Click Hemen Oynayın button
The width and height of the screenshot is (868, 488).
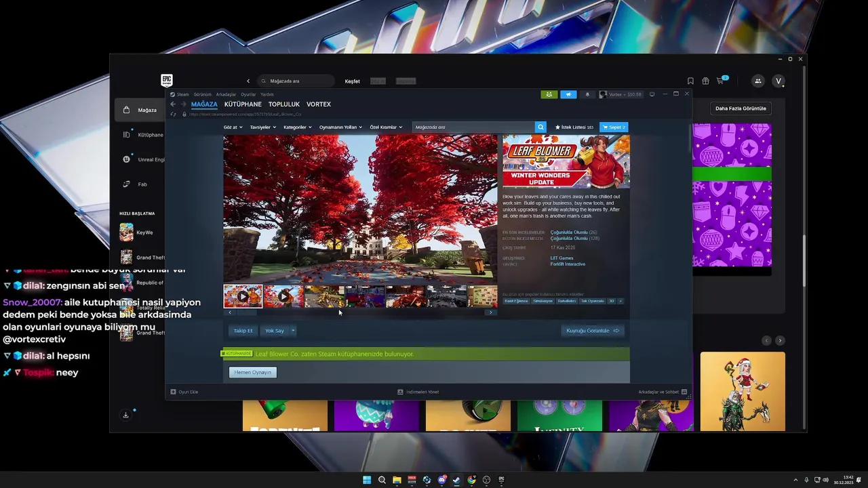point(253,372)
